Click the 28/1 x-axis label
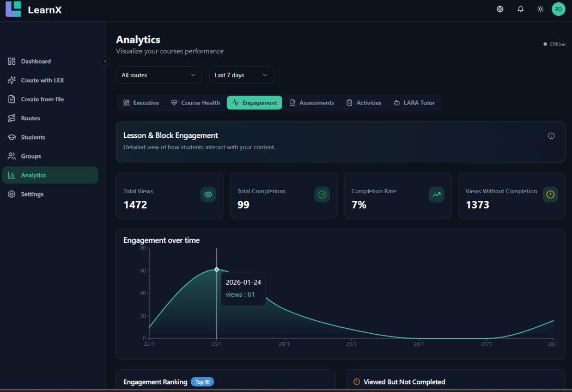 pyautogui.click(x=553, y=344)
